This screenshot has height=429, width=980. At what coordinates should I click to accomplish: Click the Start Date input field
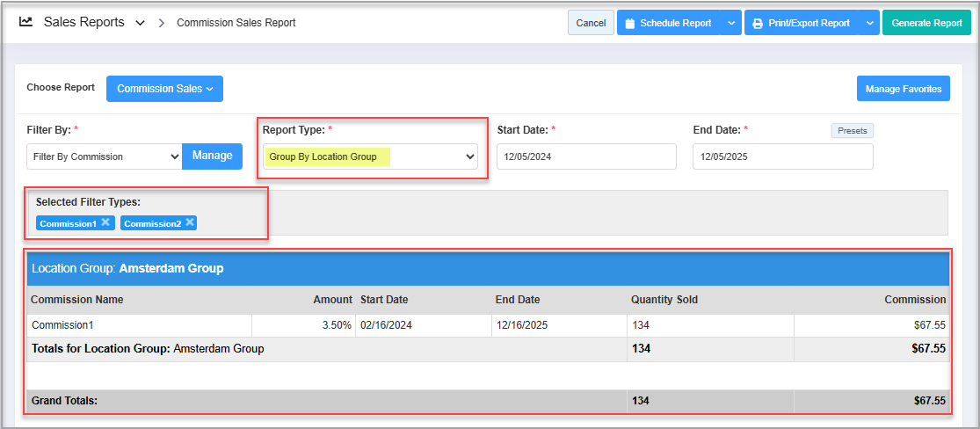tap(586, 156)
